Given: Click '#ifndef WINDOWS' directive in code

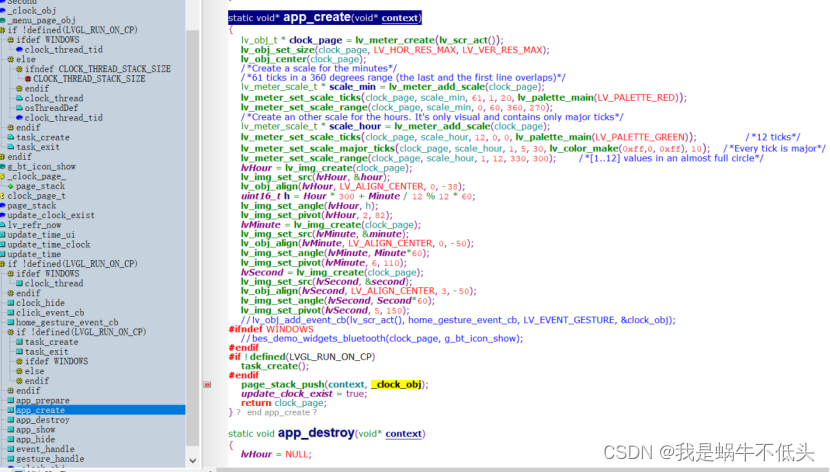Looking at the screenshot, I should [271, 329].
